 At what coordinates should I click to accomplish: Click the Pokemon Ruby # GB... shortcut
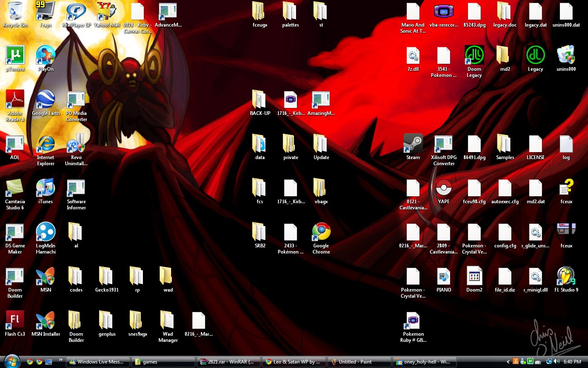413,327
